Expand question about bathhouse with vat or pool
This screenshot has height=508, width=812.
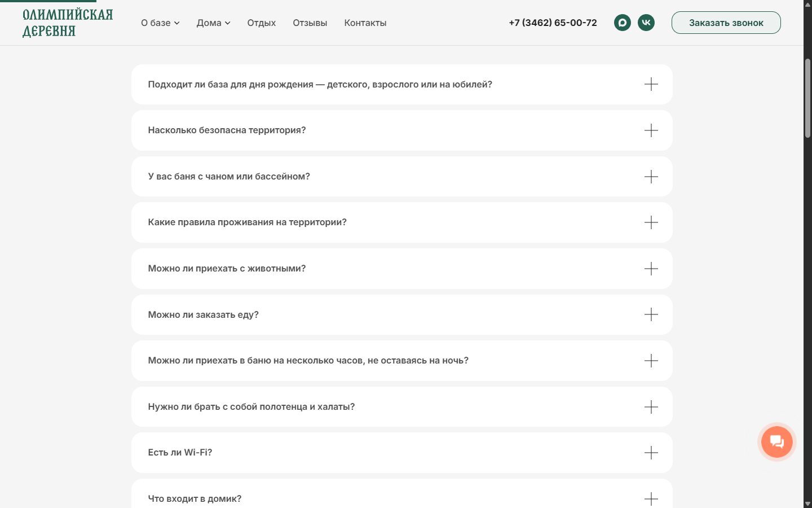click(401, 177)
